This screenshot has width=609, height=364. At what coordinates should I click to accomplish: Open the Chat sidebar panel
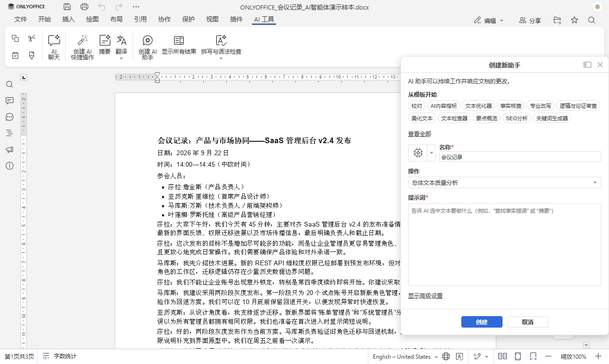click(10, 117)
